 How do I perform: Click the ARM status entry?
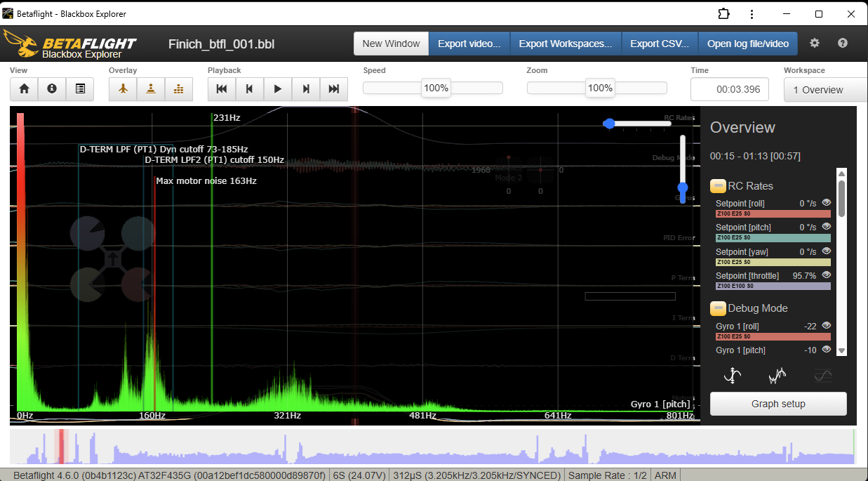(x=665, y=475)
